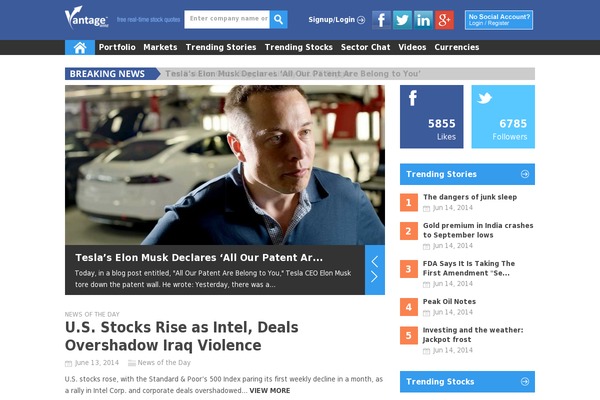Focus the company name search field
Screen dimensions: 600x400
click(x=227, y=20)
